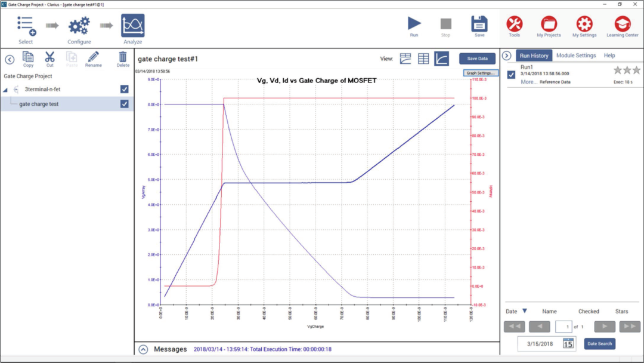Collapse the 3terminal-n-fet tree node
644x363 pixels.
(x=6, y=90)
